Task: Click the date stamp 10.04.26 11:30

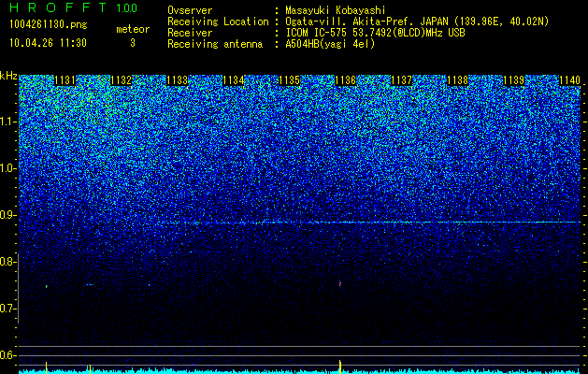Action: pyautogui.click(x=48, y=43)
